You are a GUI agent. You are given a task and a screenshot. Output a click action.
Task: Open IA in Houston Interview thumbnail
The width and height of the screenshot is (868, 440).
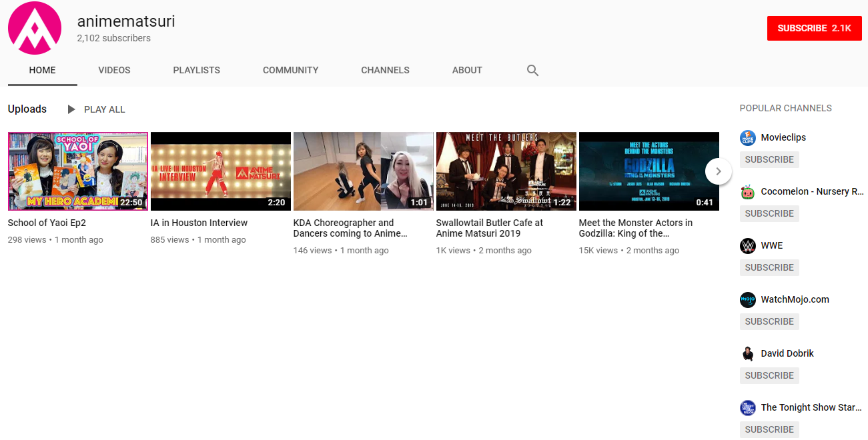(x=221, y=171)
